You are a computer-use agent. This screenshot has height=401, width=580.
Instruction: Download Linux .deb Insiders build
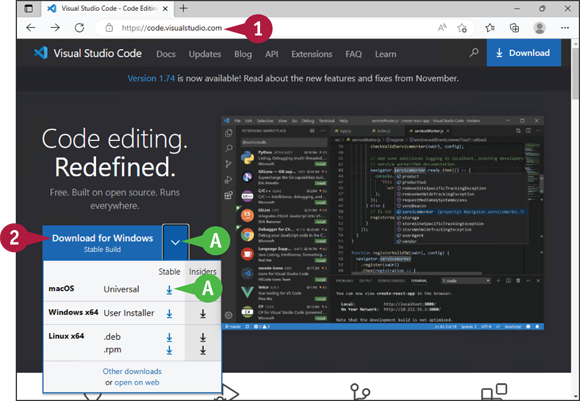[x=203, y=337]
